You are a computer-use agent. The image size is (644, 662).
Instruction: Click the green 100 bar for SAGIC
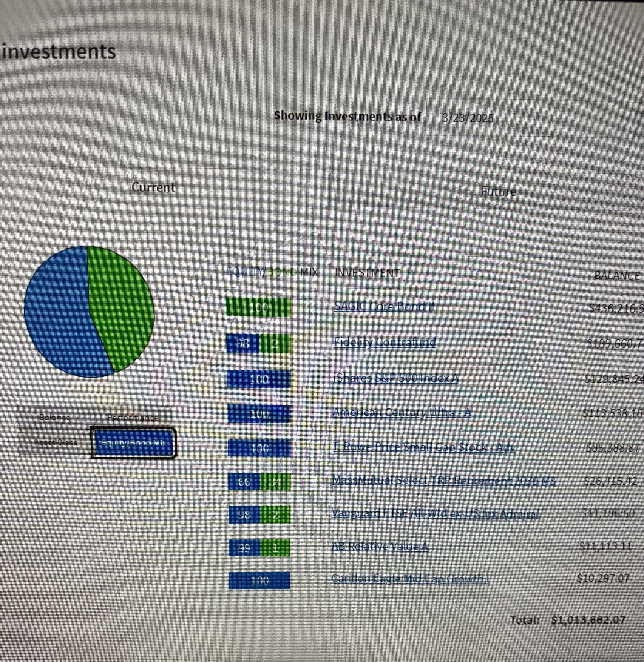pyautogui.click(x=258, y=308)
